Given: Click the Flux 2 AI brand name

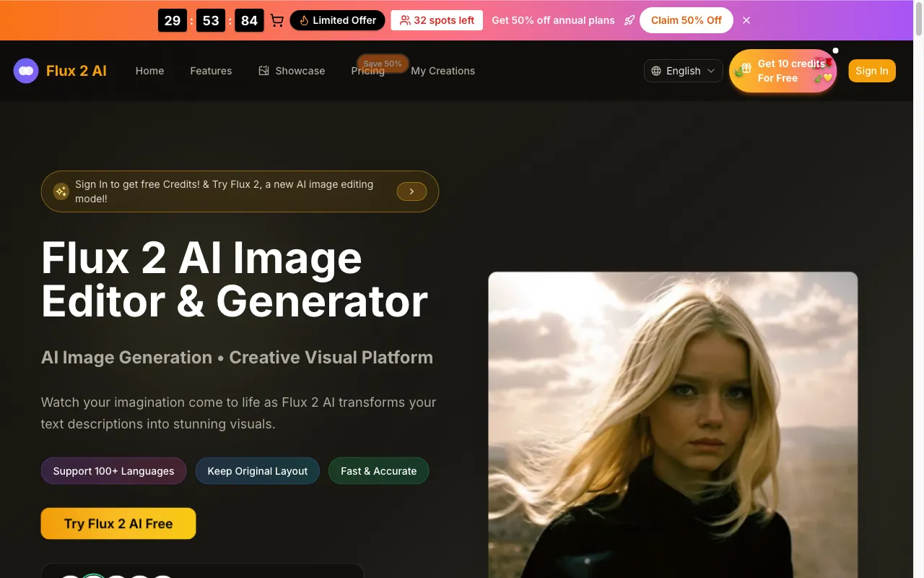Looking at the screenshot, I should (77, 71).
